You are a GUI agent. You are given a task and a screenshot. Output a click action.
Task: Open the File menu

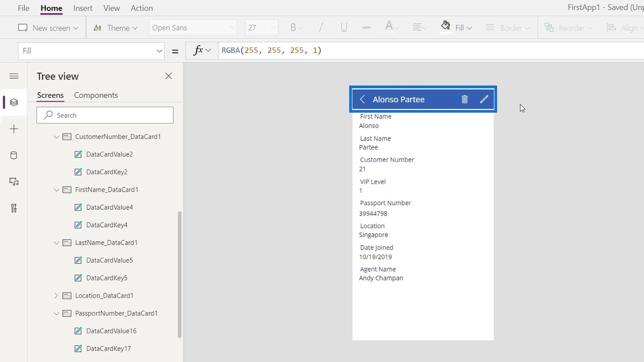24,8
